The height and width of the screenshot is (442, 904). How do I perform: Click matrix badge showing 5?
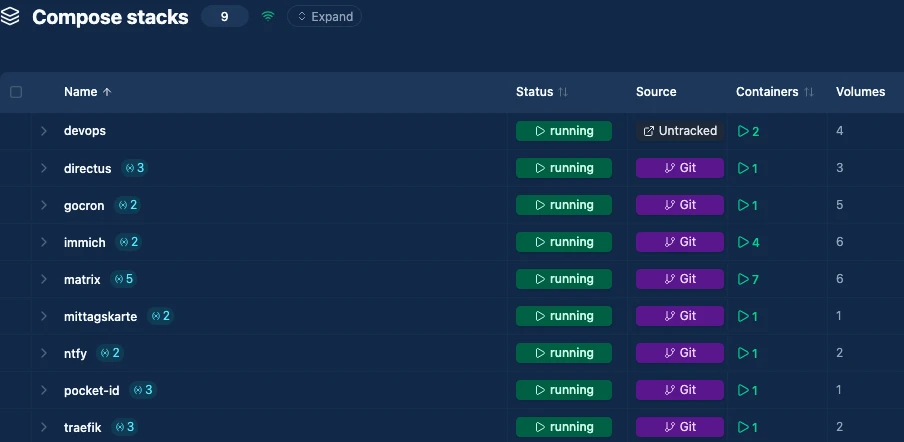[x=123, y=279]
